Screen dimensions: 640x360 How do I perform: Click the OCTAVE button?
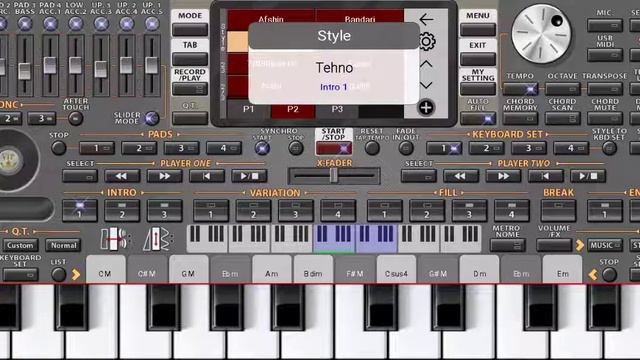coord(562,89)
